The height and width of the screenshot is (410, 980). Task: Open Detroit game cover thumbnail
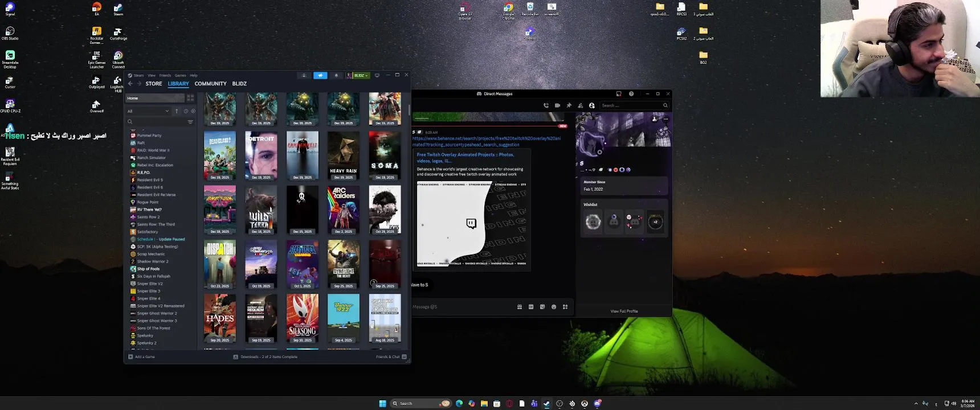click(261, 155)
